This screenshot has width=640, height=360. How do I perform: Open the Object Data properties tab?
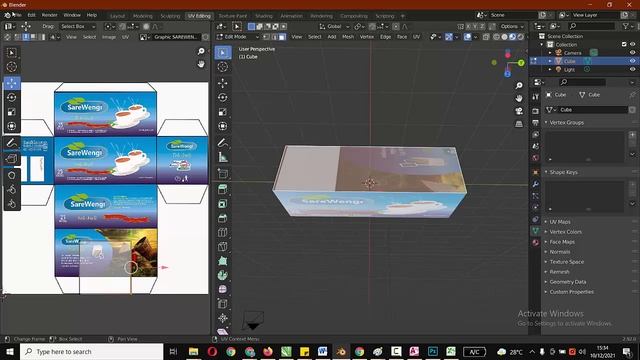536,231
